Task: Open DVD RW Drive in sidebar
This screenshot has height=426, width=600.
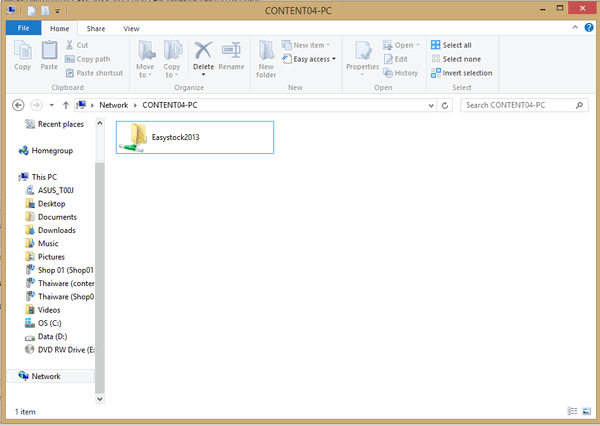Action: pos(59,350)
